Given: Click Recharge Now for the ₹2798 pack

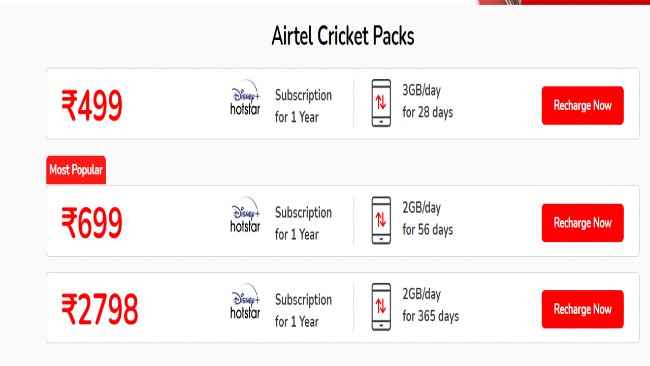Looking at the screenshot, I should [x=582, y=309].
